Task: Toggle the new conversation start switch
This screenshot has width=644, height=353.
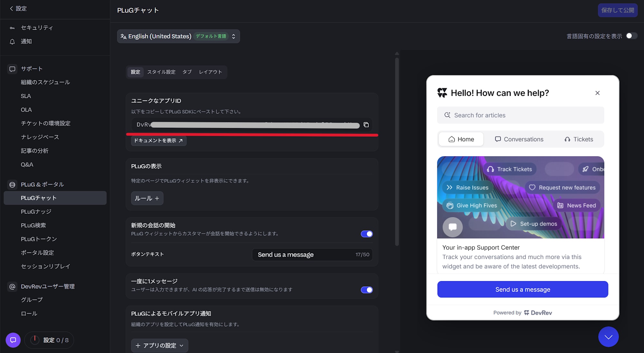Action: coord(367,234)
